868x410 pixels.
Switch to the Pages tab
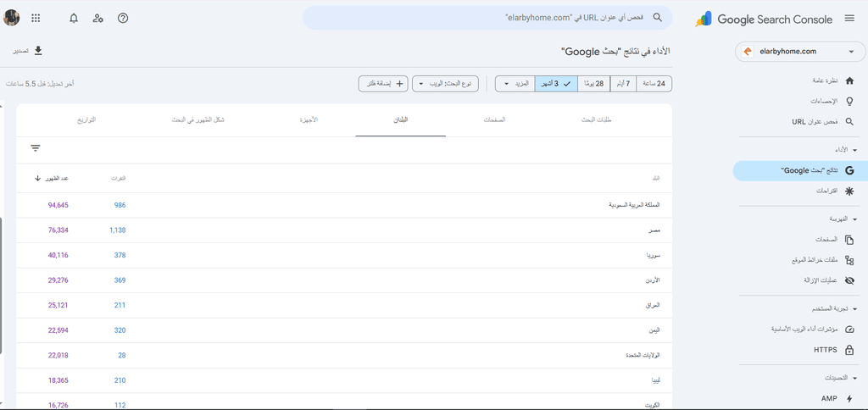494,120
